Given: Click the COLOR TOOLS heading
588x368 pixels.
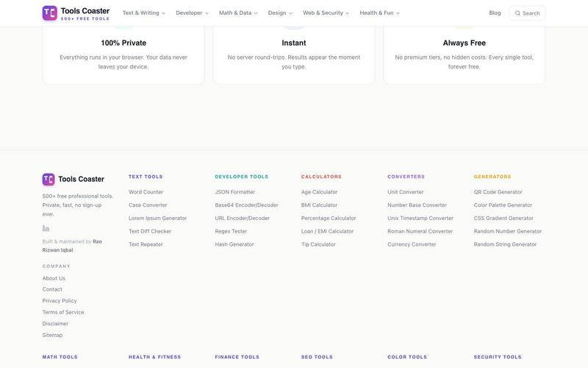Looking at the screenshot, I should click(407, 357).
